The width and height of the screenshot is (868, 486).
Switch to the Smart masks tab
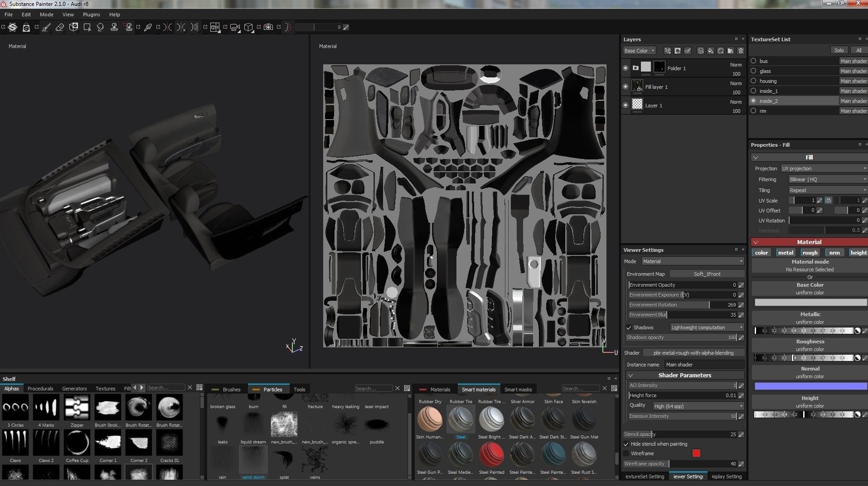tap(518, 390)
